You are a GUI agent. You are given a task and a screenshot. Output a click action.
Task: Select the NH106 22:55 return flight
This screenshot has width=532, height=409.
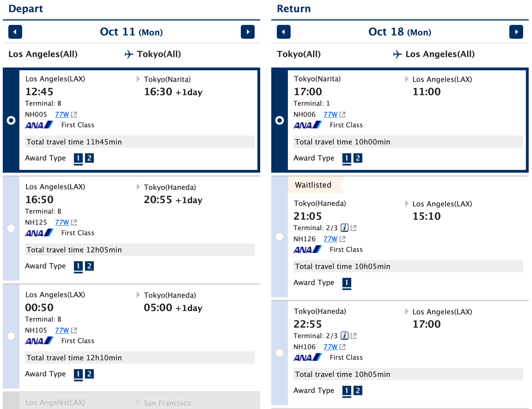[280, 353]
